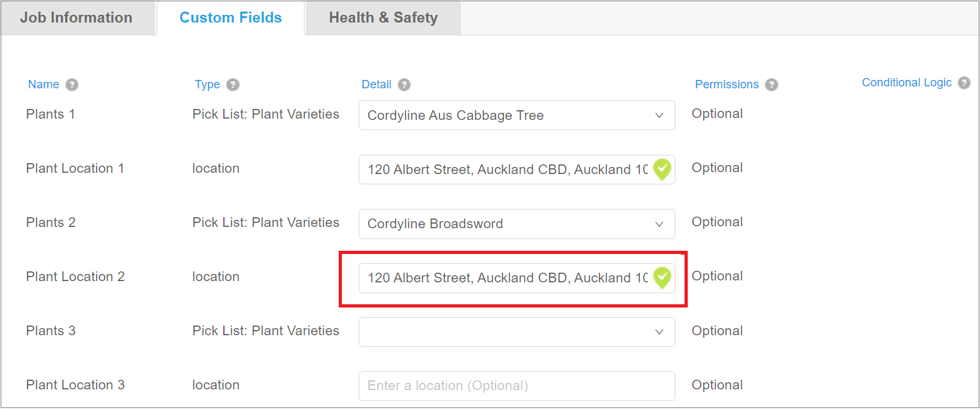Toggle the Optional permission on Plants 3 row
Image resolution: width=980 pixels, height=410 pixels.
pos(717,330)
